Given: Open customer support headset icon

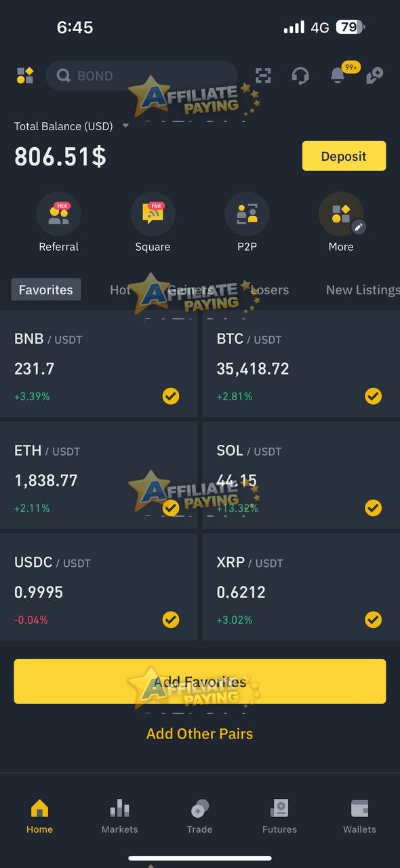Looking at the screenshot, I should click(x=300, y=75).
